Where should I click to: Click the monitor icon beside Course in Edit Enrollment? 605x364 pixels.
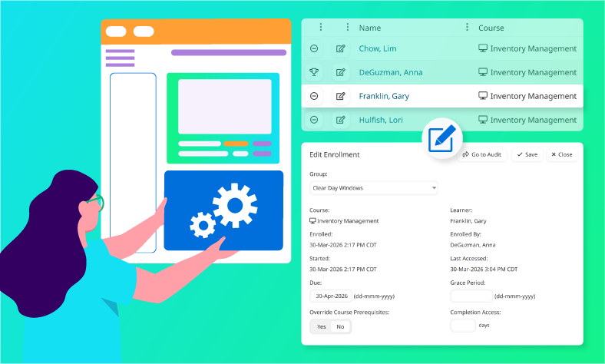tap(312, 221)
